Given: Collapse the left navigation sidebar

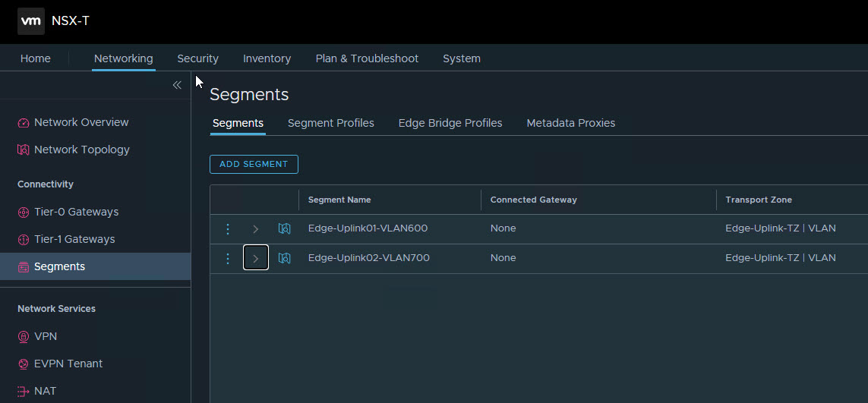Looking at the screenshot, I should pos(177,85).
